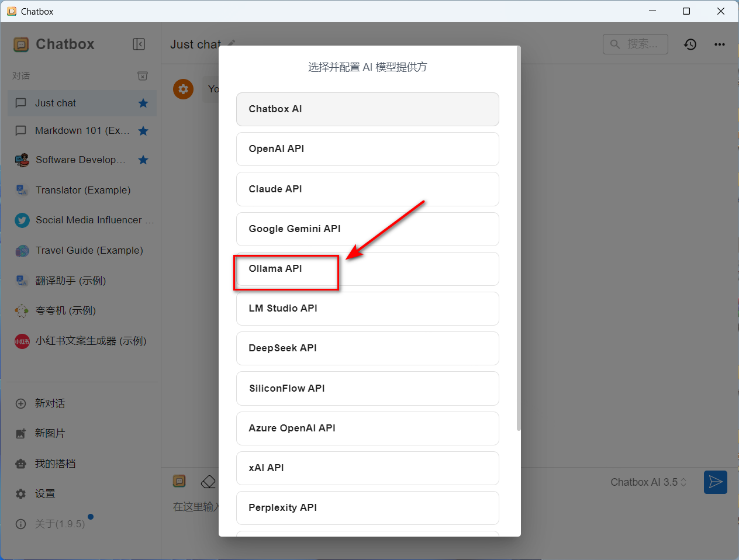This screenshot has height=560, width=739.
Task: Open 小红书文案生成器 (示例) conversation
Action: (x=82, y=341)
